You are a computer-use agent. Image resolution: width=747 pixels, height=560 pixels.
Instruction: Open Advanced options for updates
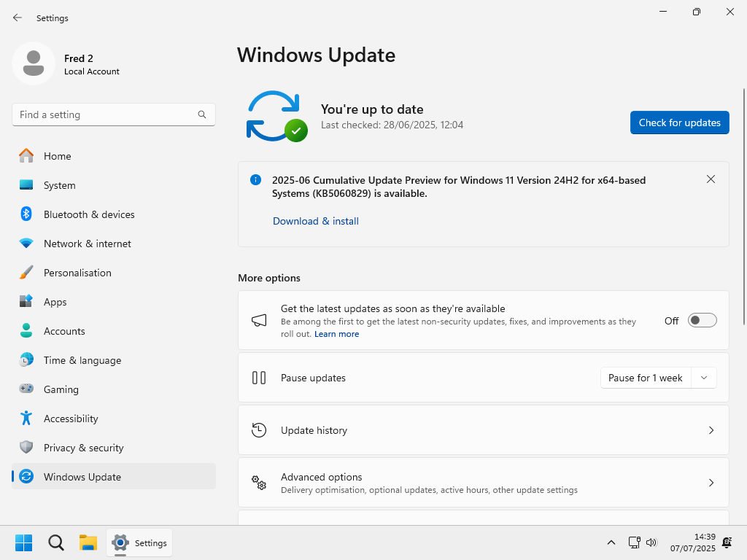(483, 482)
